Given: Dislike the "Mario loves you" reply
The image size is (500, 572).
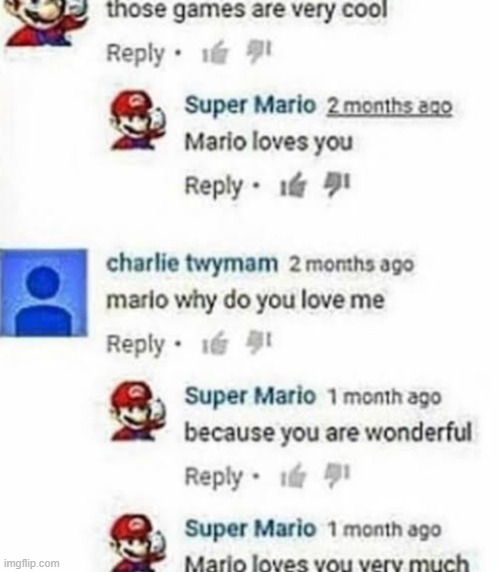Looking at the screenshot, I should 337,184.
